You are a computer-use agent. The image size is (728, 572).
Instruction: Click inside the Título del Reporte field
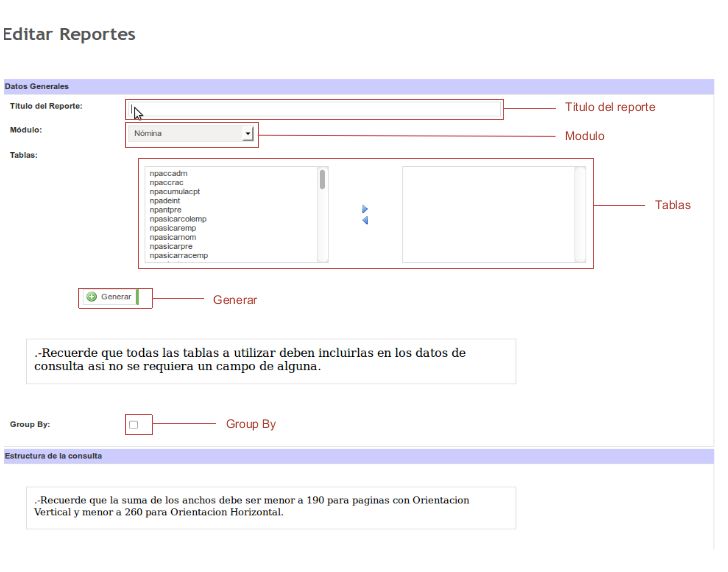(314, 109)
